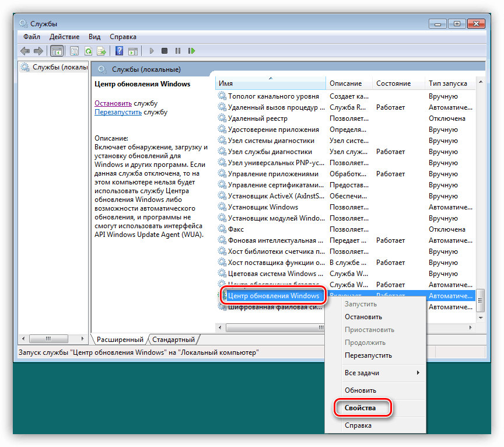Open the Вид menu
The height and width of the screenshot is (447, 504).
pos(94,37)
